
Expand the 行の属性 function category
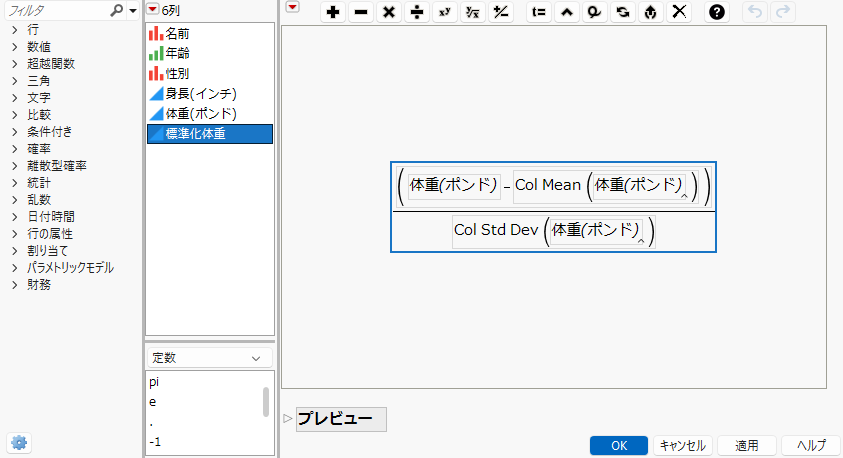pyautogui.click(x=15, y=234)
